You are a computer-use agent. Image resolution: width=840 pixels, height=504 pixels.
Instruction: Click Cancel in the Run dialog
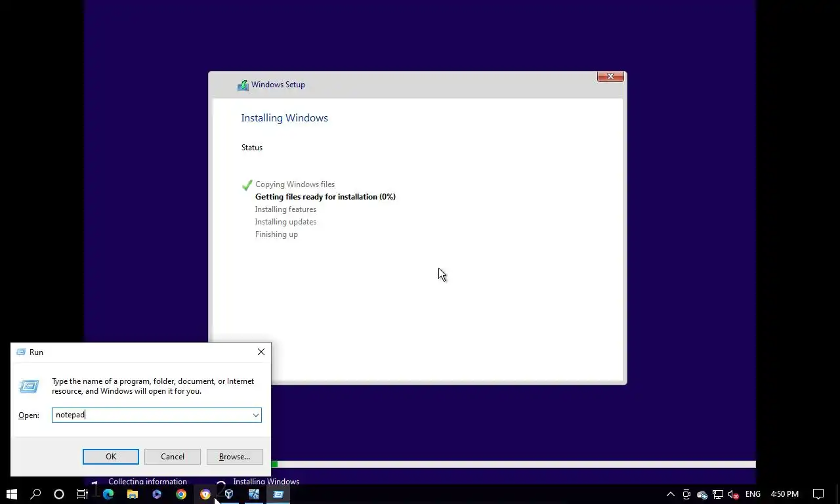click(x=173, y=457)
